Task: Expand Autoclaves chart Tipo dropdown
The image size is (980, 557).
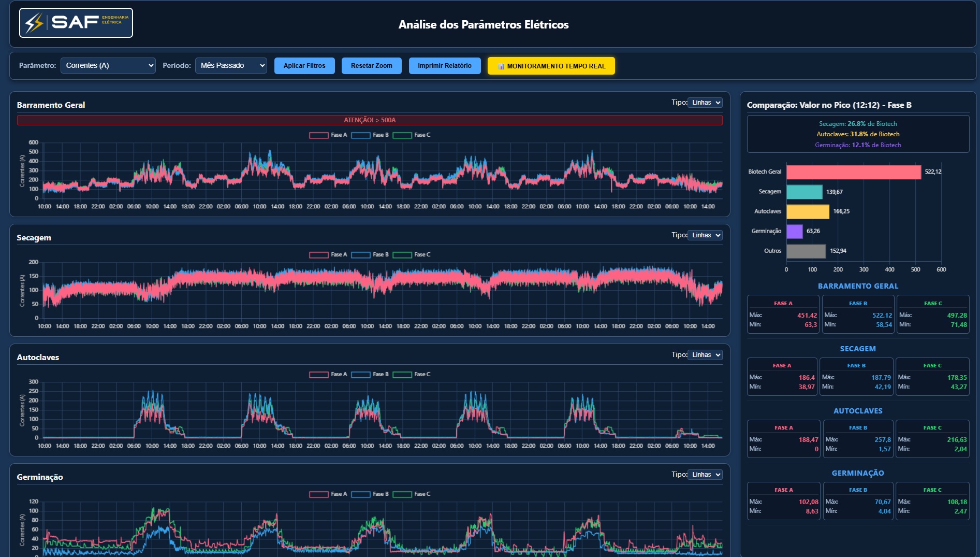Action: pos(705,355)
